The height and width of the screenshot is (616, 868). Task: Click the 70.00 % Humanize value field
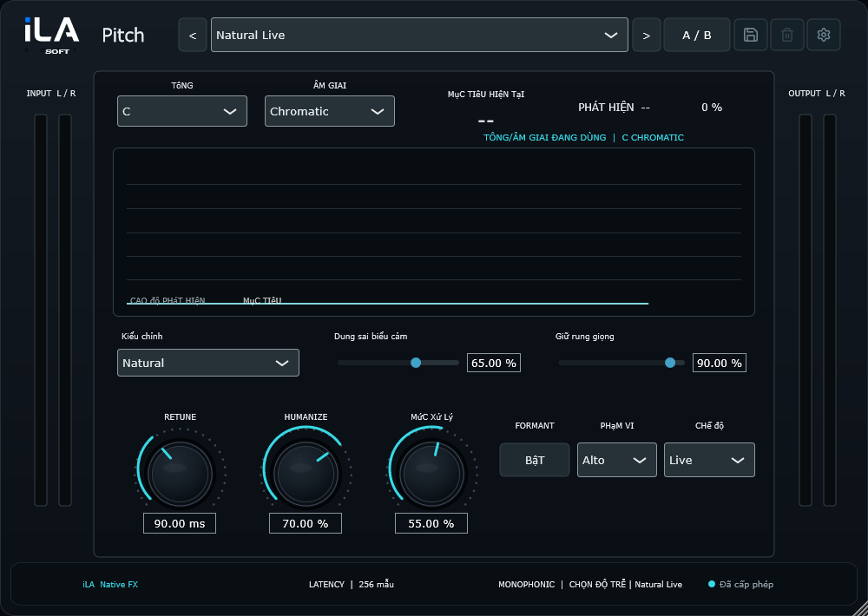click(305, 523)
